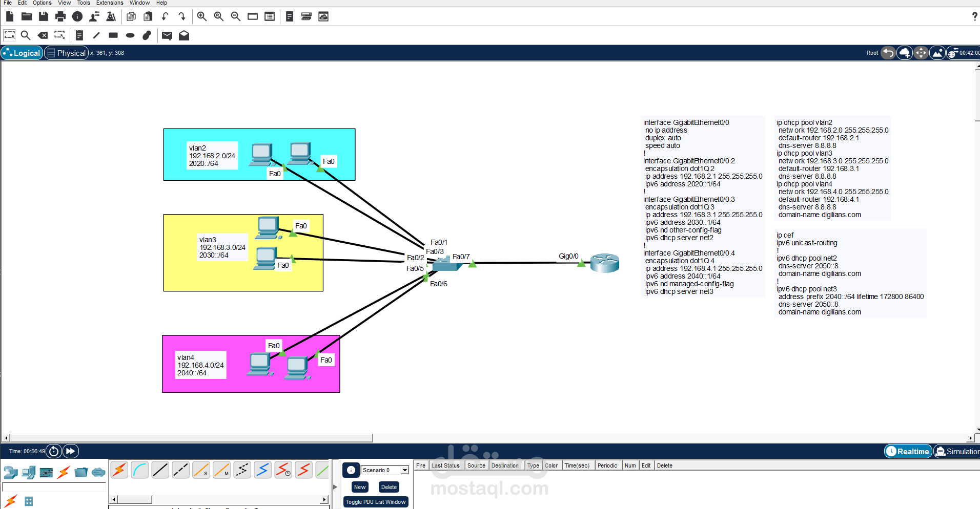Open the Tools menu
The height and width of the screenshot is (509, 980).
[x=84, y=3]
